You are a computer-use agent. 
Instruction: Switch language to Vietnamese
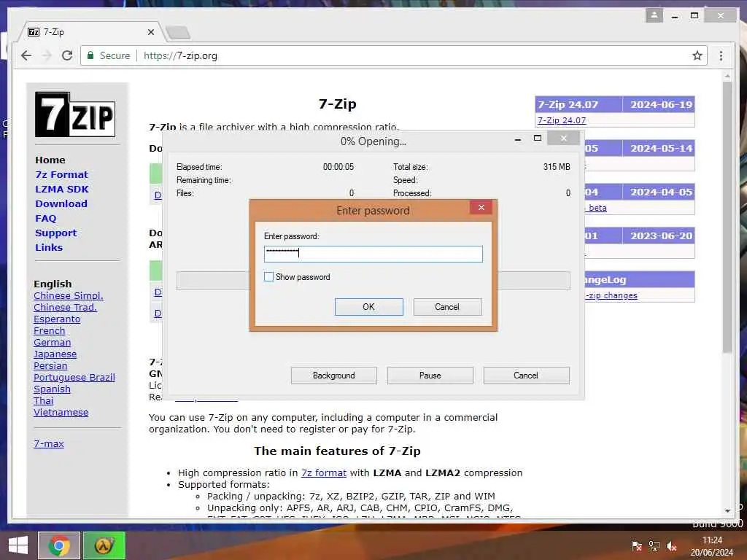click(61, 413)
